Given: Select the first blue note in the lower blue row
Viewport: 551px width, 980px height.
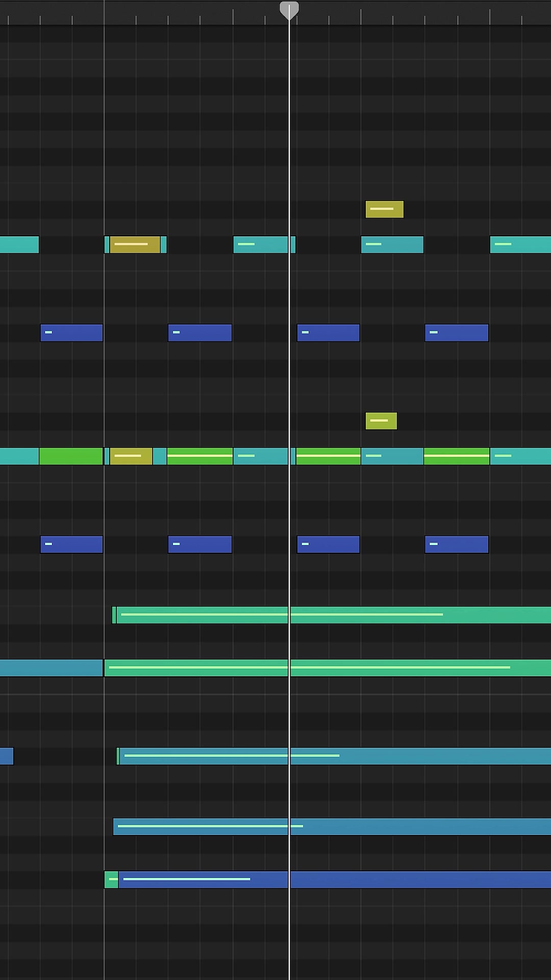Looking at the screenshot, I should click(x=71, y=545).
